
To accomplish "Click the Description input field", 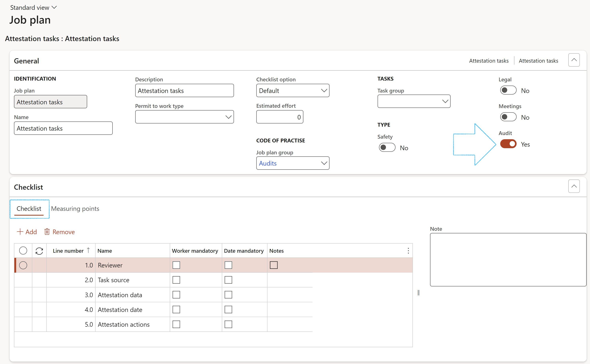I will coord(184,91).
